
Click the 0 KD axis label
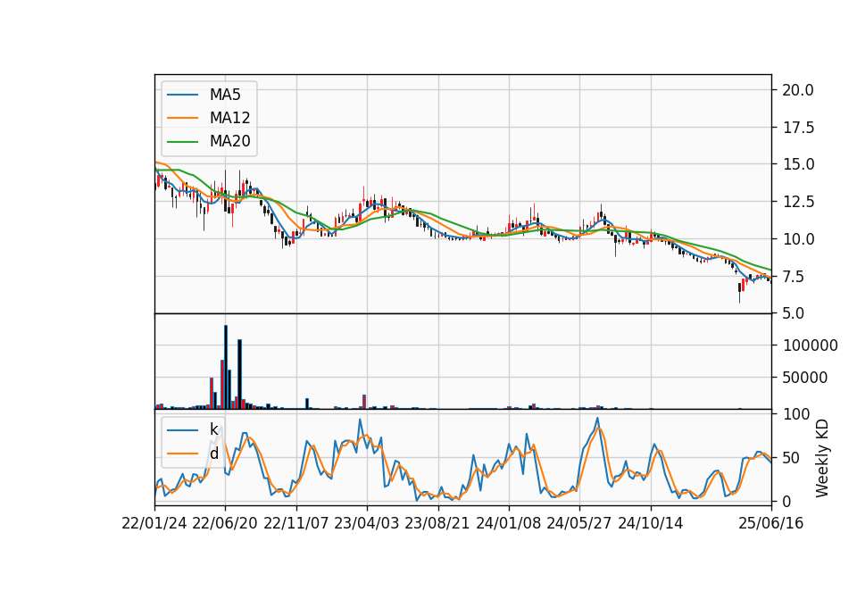[787, 501]
